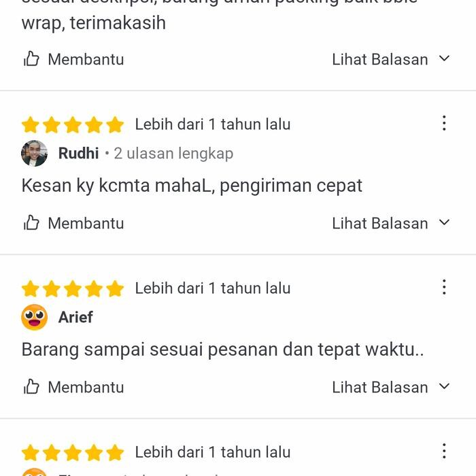Tap thumbs-up icon on top review
This screenshot has height=476, width=476.
[x=31, y=58]
